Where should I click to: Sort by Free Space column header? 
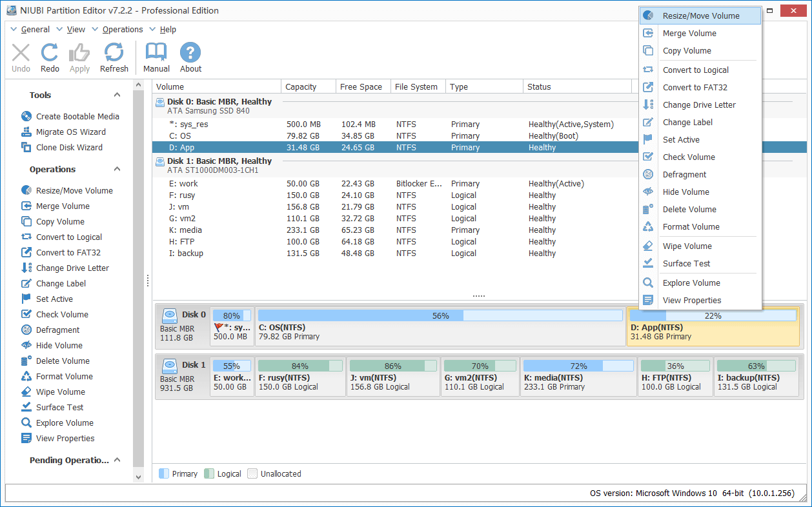coord(361,86)
